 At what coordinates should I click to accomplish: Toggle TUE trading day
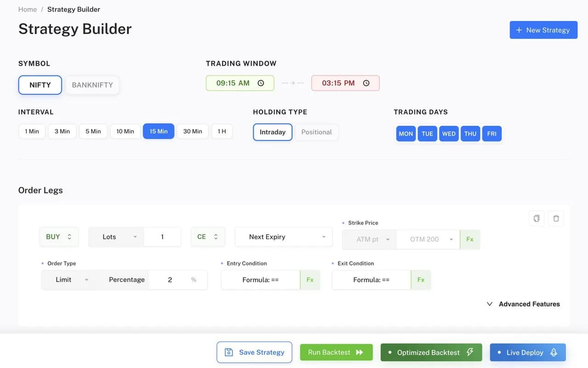427,134
